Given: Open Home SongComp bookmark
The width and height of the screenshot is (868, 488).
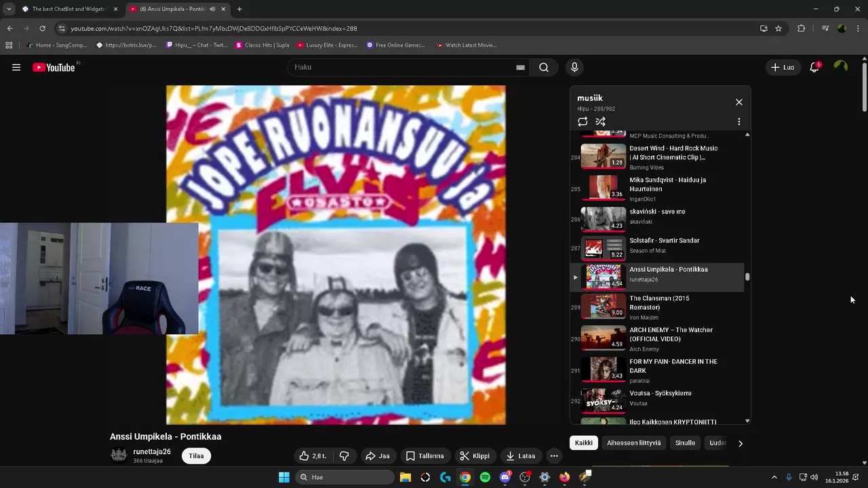Looking at the screenshot, I should point(56,45).
